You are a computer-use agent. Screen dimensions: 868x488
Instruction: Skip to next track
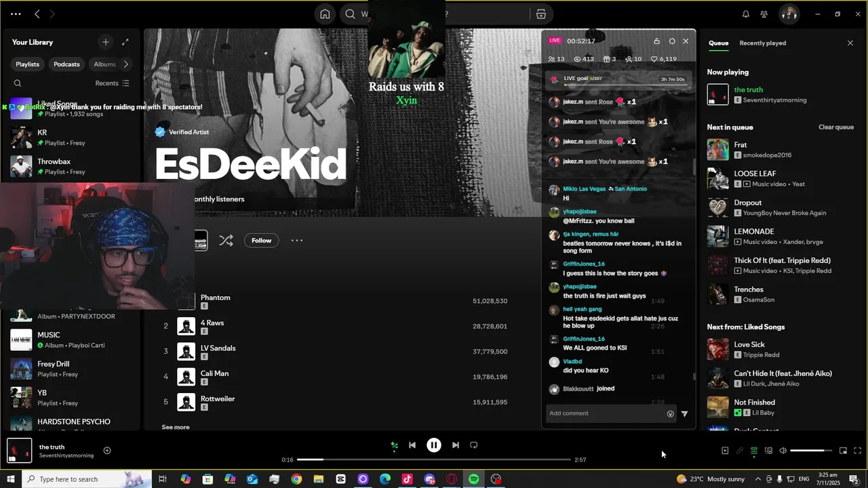[456, 445]
